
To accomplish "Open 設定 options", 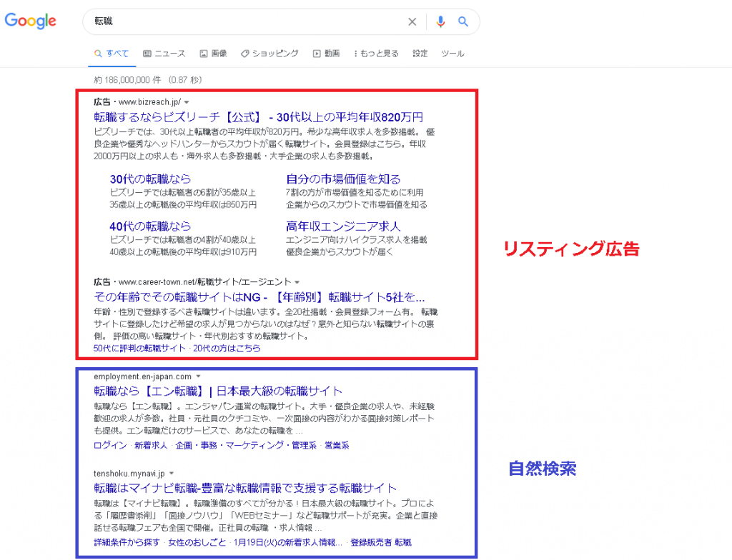I will (x=420, y=53).
